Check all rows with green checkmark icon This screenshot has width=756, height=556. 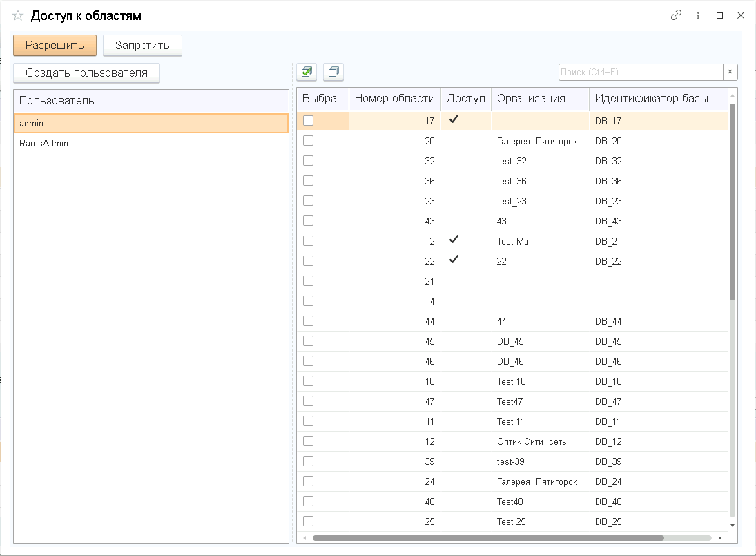tap(307, 72)
